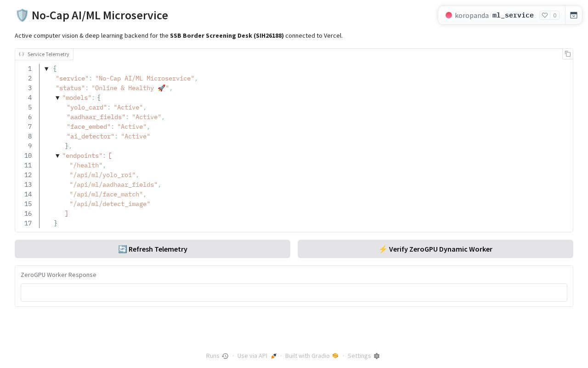Click the "No-Cap AI/ML Microservice" JSON value
This screenshot has width=588, height=368.
pyautogui.click(x=145, y=78)
